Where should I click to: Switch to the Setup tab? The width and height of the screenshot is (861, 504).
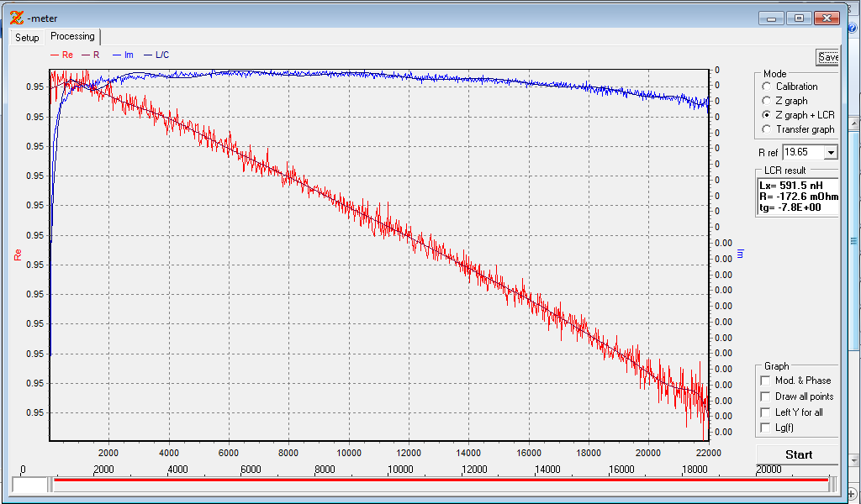click(27, 37)
